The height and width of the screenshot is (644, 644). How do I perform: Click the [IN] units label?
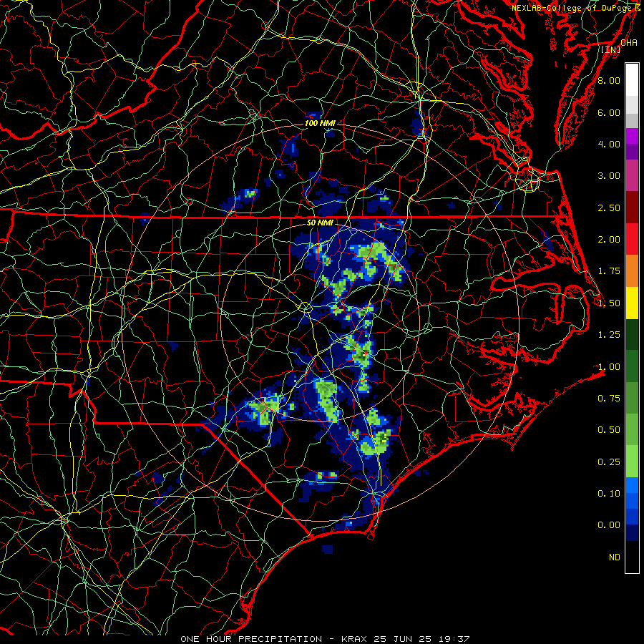click(611, 49)
